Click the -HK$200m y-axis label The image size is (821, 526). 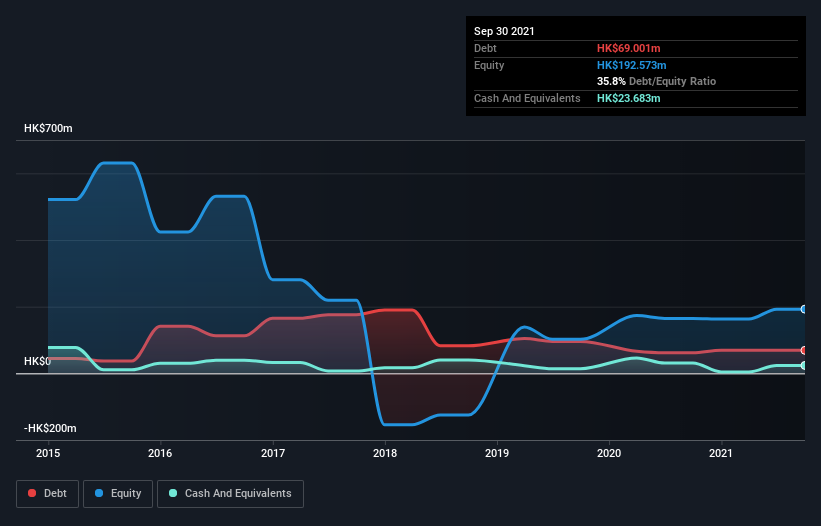point(50,428)
